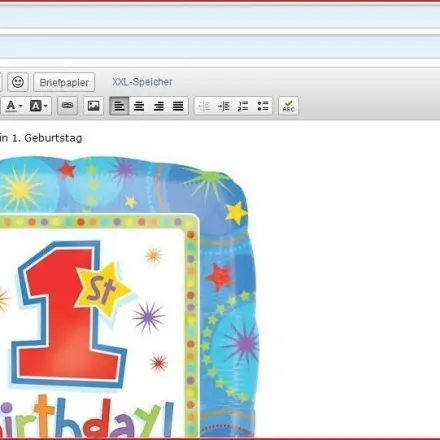Click the font color A icon
This screenshot has width=440, height=440.
pos(11,106)
